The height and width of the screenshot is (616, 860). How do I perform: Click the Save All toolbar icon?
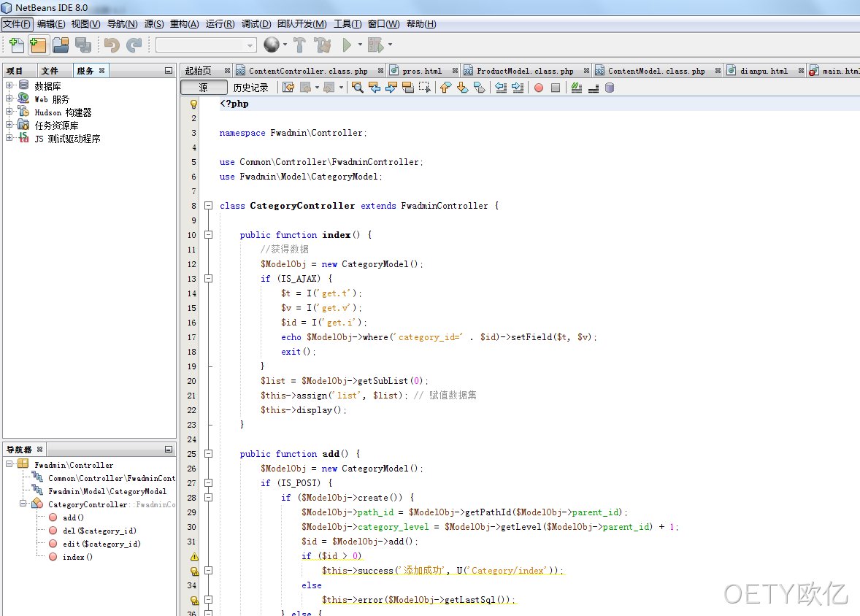point(82,45)
